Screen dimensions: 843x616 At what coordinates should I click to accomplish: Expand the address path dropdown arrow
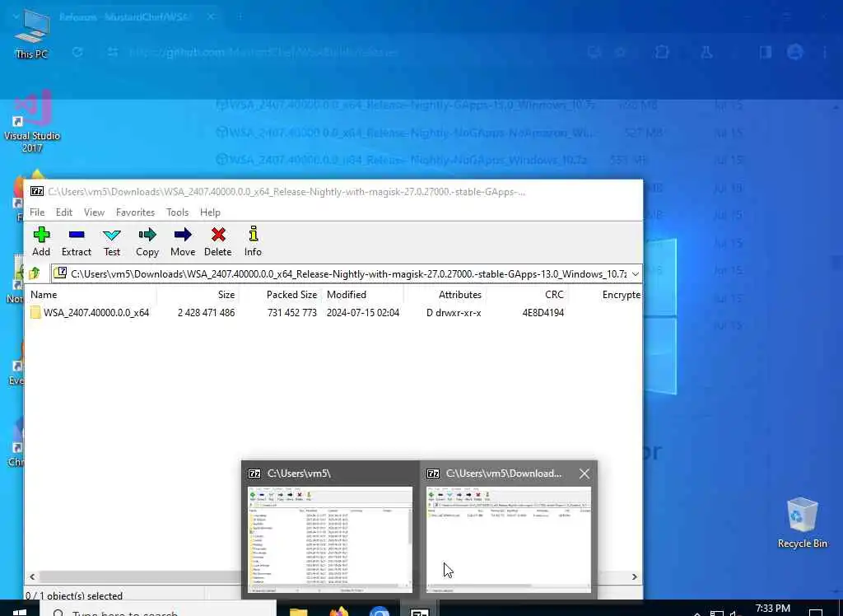pyautogui.click(x=636, y=274)
